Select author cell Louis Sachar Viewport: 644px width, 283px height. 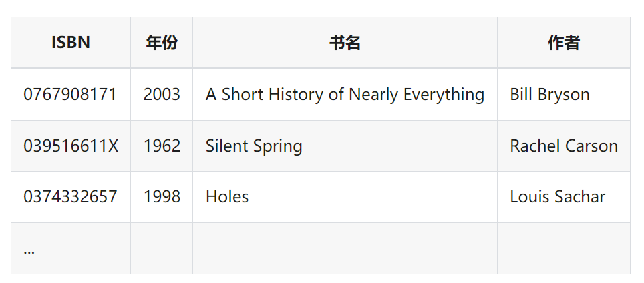(564, 197)
